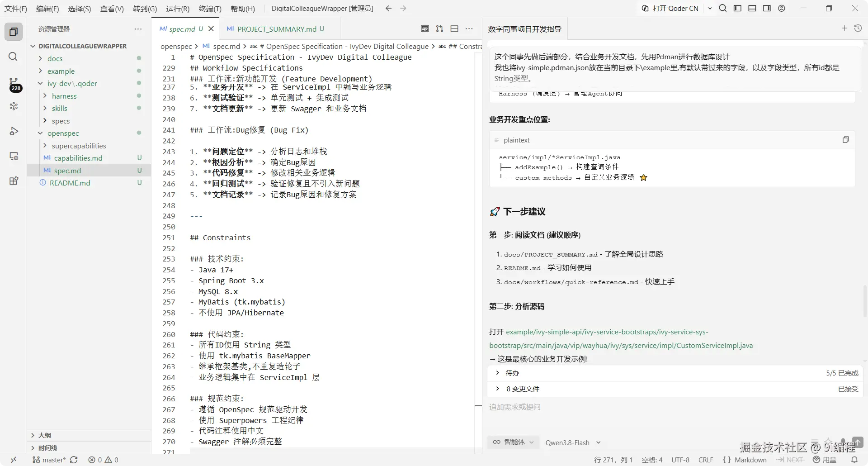
Task: Toggle the bottom panel layout
Action: (x=752, y=8)
